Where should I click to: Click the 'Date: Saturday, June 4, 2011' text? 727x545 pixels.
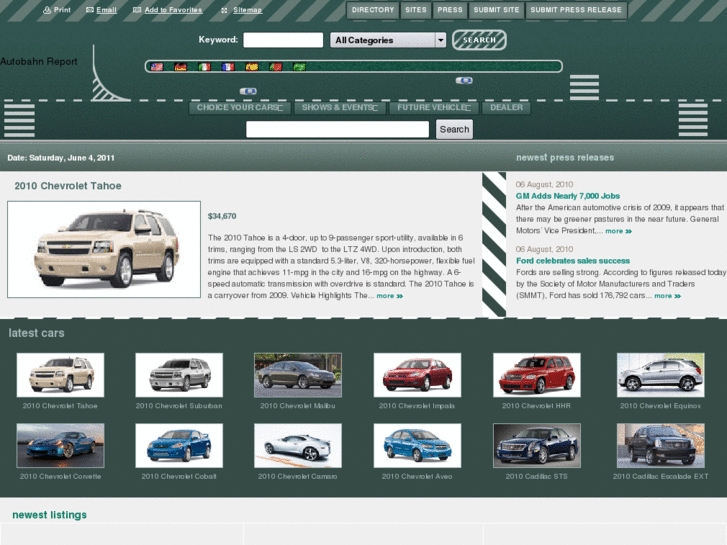coord(61,158)
